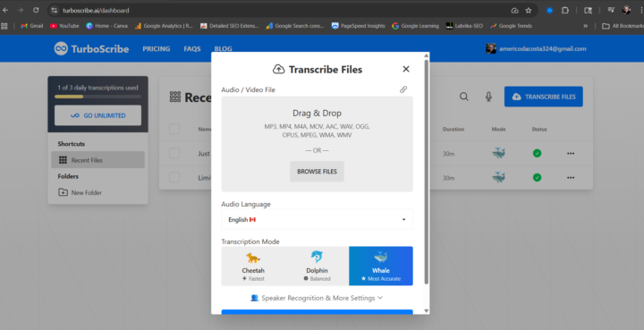
Task: Click the whale mode icon in second row
Action: tap(498, 177)
